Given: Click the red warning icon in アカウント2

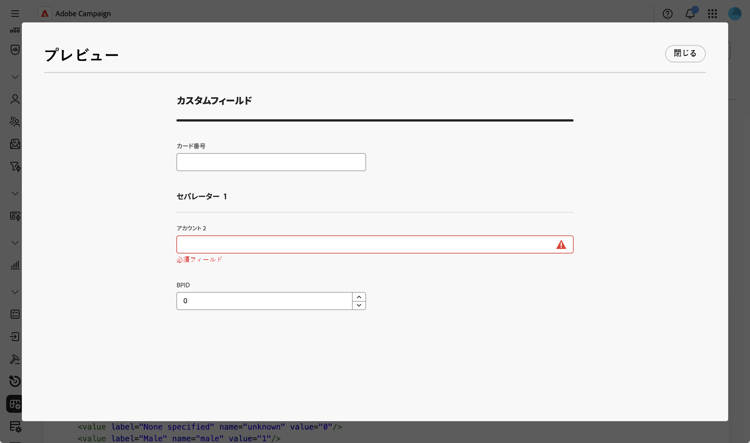Looking at the screenshot, I should (x=561, y=245).
